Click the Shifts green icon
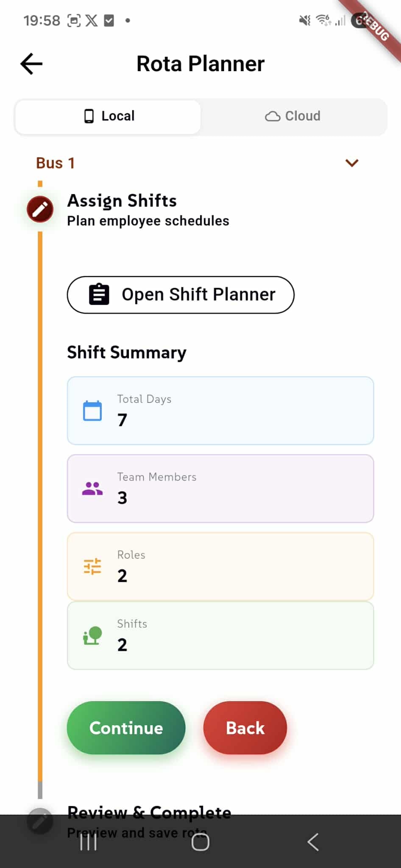 tap(92, 635)
